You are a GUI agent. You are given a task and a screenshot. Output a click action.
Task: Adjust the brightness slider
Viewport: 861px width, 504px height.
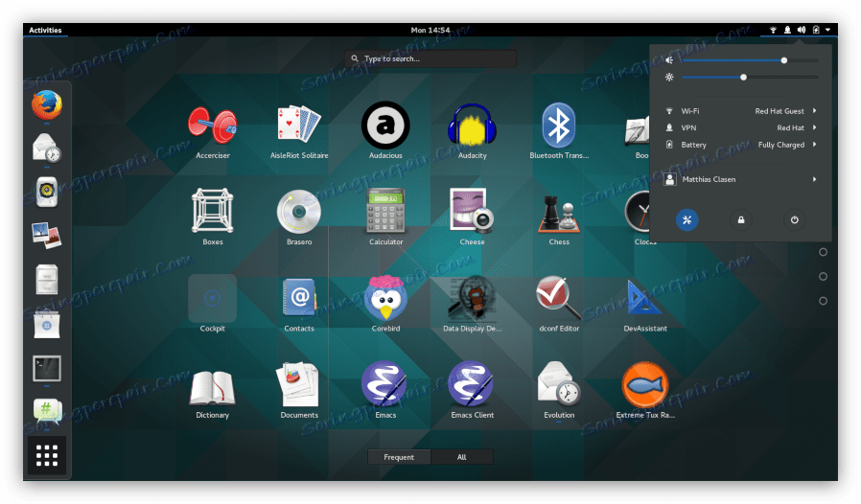[x=750, y=78]
